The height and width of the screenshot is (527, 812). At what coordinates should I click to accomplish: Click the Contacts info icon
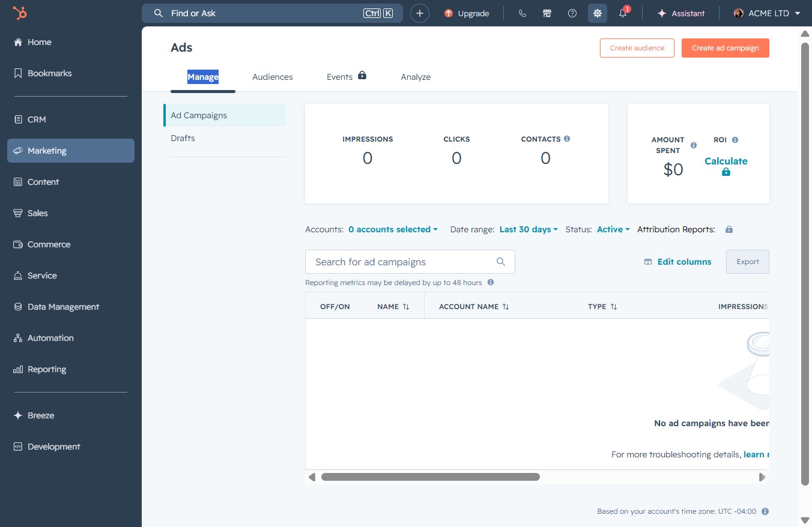pyautogui.click(x=567, y=139)
